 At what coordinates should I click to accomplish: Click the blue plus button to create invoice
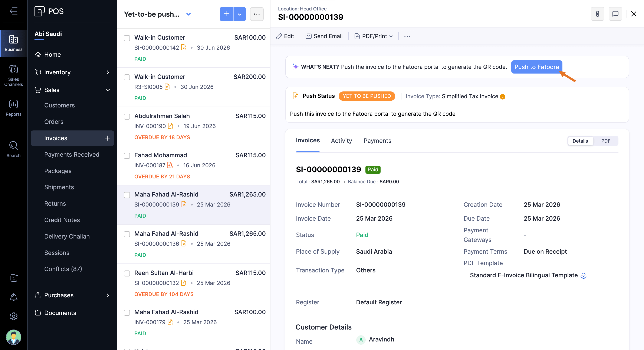point(227,14)
